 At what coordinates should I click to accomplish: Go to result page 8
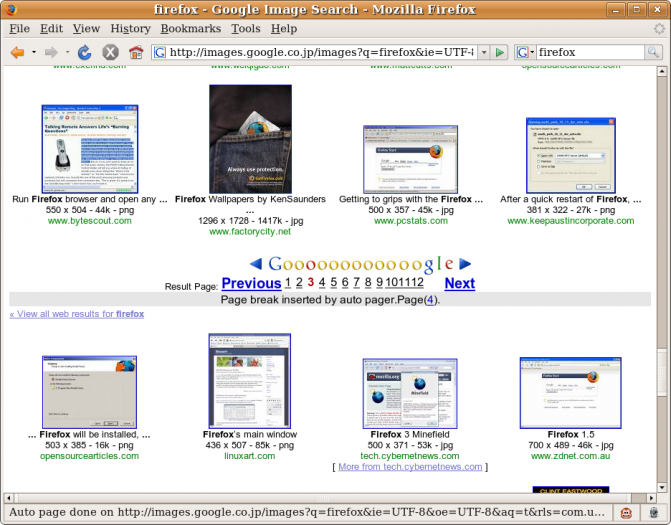368,282
